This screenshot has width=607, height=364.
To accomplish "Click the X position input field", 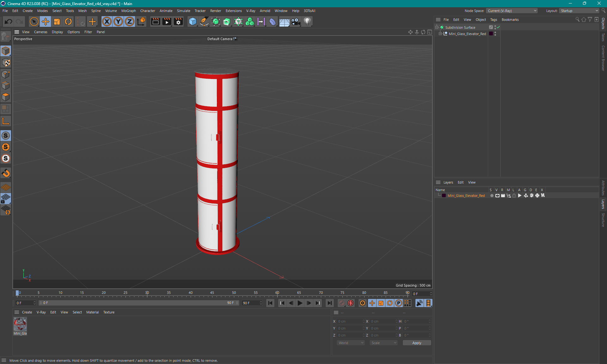I will (x=350, y=321).
